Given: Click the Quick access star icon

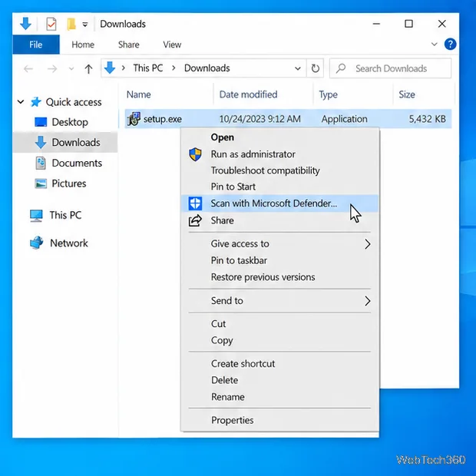Looking at the screenshot, I should [x=36, y=102].
